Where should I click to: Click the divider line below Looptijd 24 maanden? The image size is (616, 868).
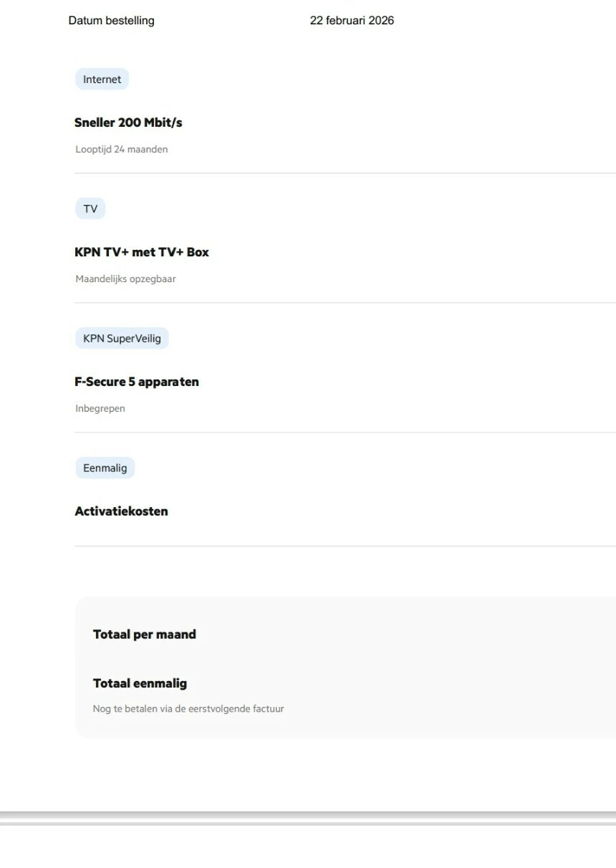point(344,173)
